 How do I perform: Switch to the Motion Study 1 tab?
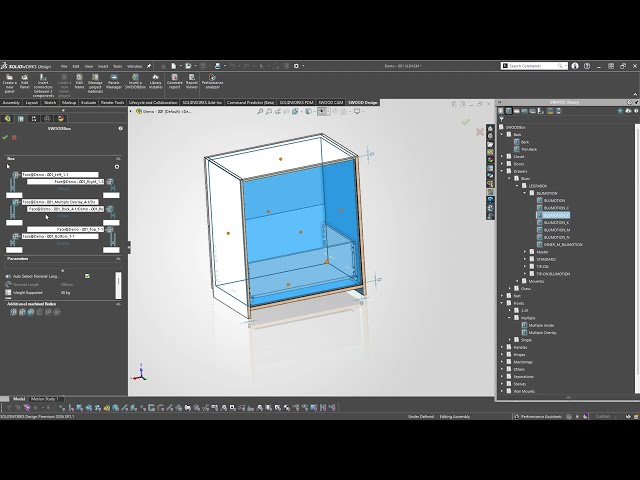(x=45, y=399)
